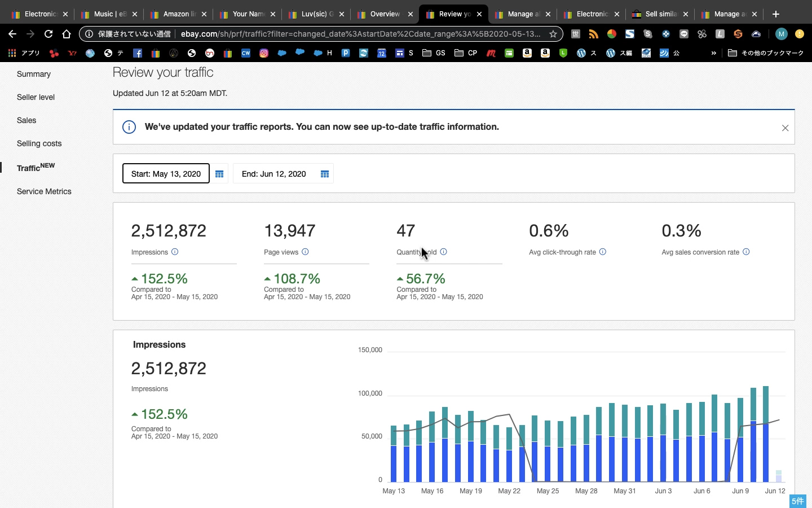Click the info icon next to Impressions
Screen dimensions: 812x508
pos(175,252)
